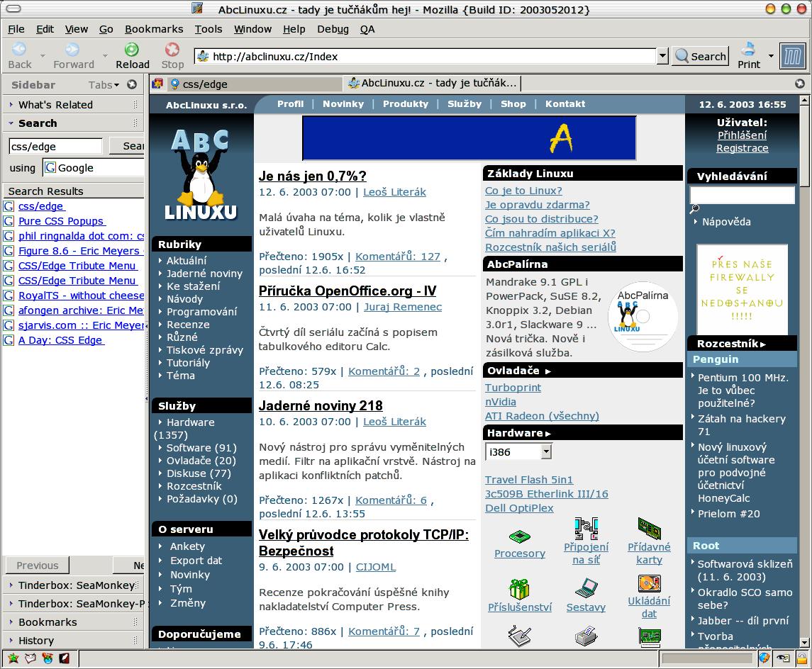Open the File menu
Image resolution: width=812 pixels, height=669 pixels.
(x=16, y=29)
